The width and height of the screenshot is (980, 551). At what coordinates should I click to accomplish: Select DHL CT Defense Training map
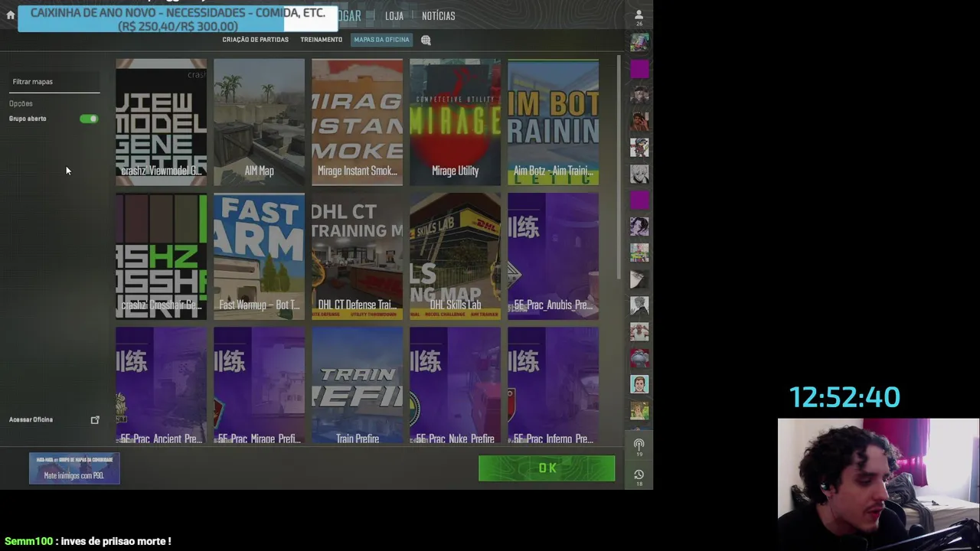pyautogui.click(x=357, y=256)
